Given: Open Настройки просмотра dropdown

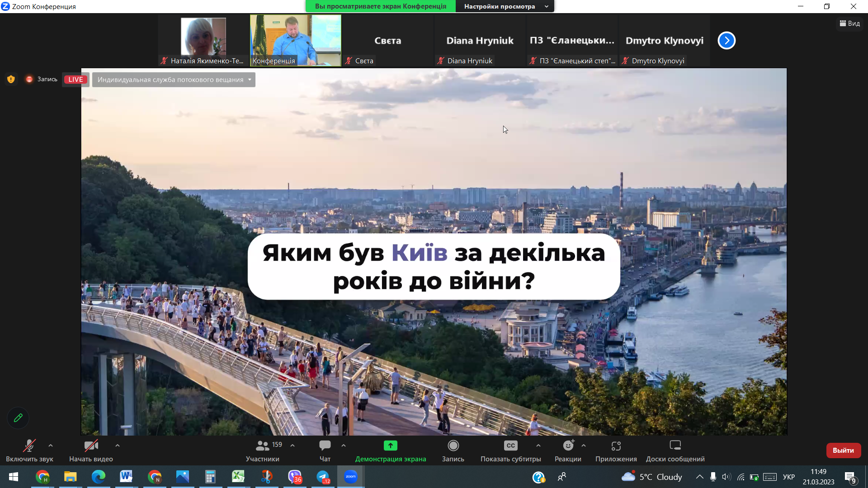Looking at the screenshot, I should click(505, 6).
